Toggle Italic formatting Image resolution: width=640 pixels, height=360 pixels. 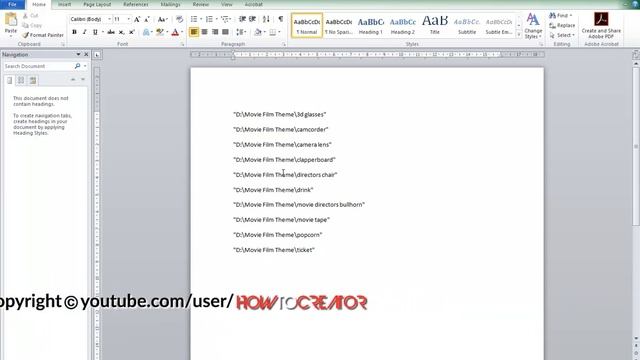[84, 32]
